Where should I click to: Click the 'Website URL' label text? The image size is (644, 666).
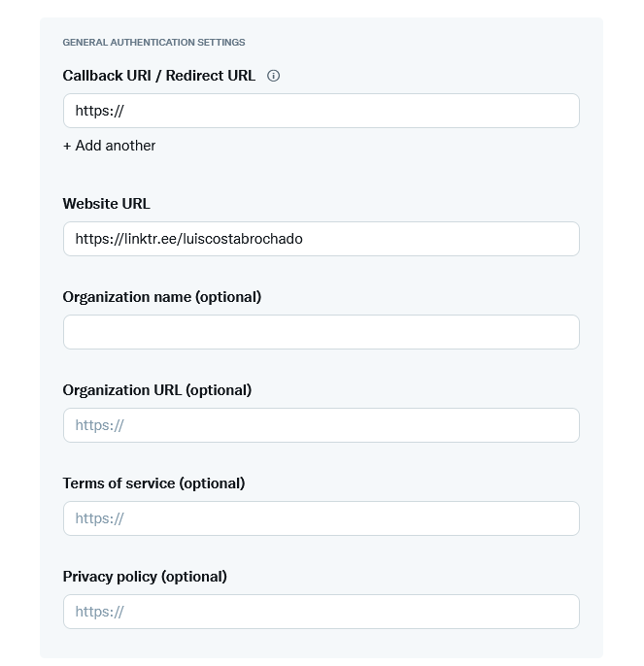click(106, 204)
